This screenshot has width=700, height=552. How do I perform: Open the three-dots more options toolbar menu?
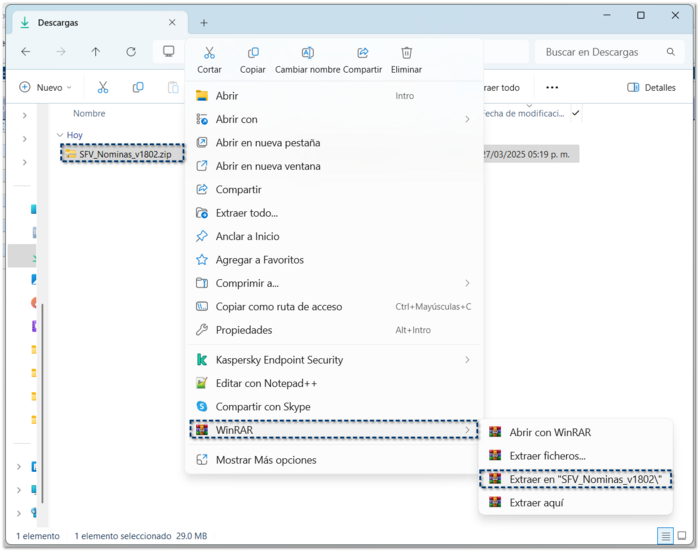(x=552, y=88)
